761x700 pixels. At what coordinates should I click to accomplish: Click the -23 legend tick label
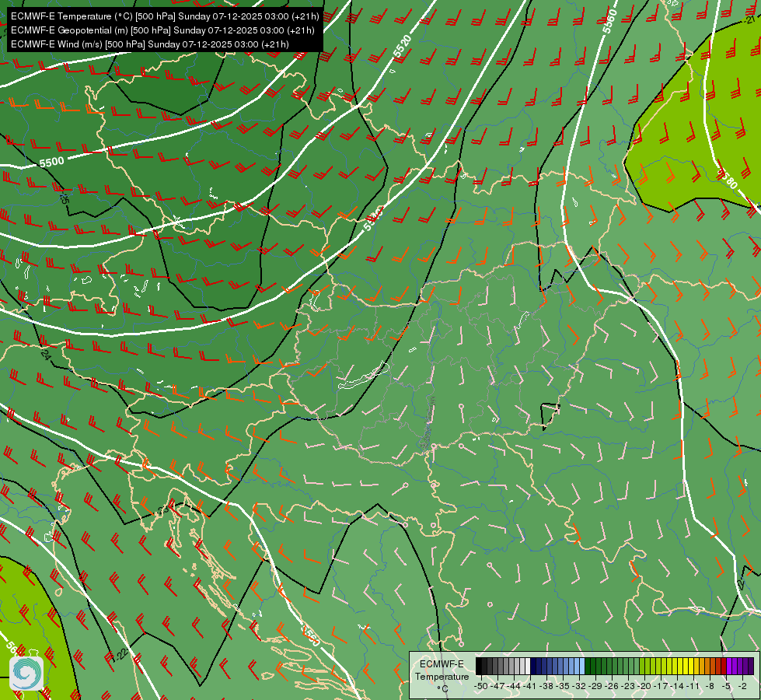tap(628, 687)
